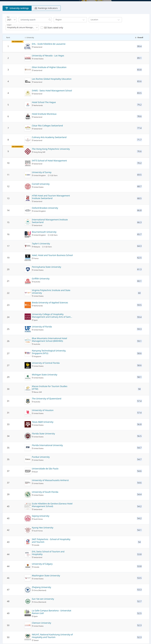Image resolution: width=151 pixels, height=644 pixels.
Task: Click the Cornell University logo
Action: [28, 186]
